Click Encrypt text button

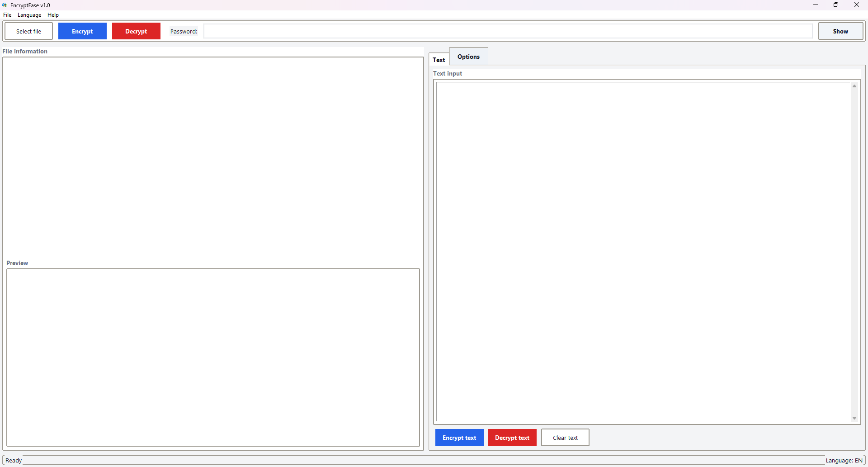point(459,437)
